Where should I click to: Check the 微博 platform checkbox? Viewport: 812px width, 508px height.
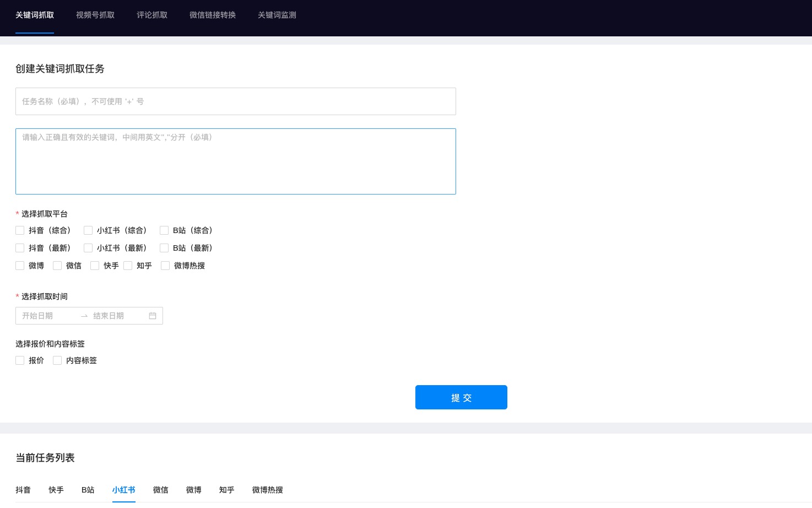20,266
